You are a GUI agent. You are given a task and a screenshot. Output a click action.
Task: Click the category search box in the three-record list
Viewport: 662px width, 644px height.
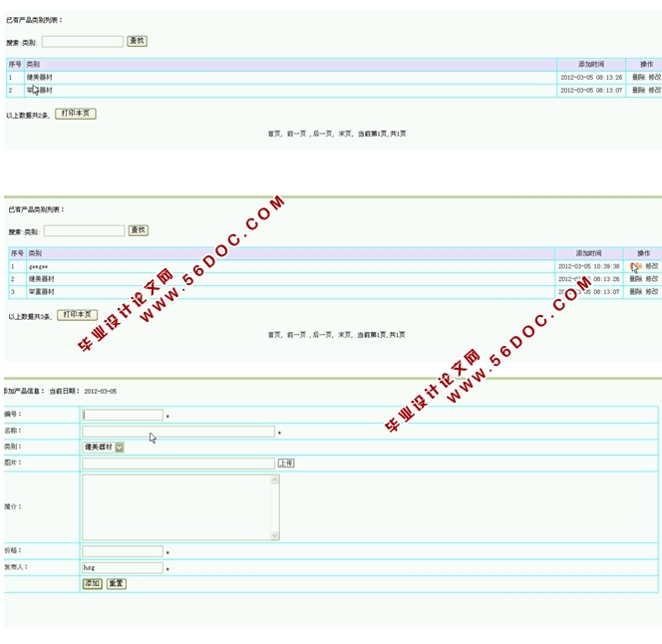(84, 230)
